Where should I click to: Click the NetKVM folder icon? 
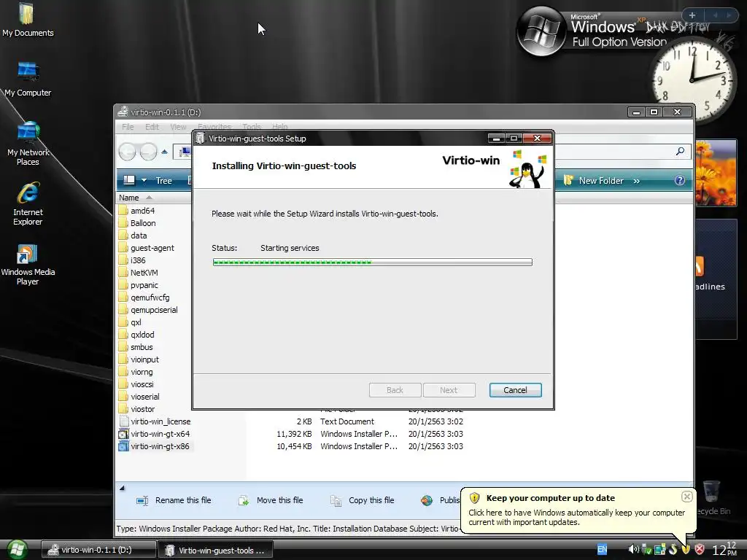(123, 273)
